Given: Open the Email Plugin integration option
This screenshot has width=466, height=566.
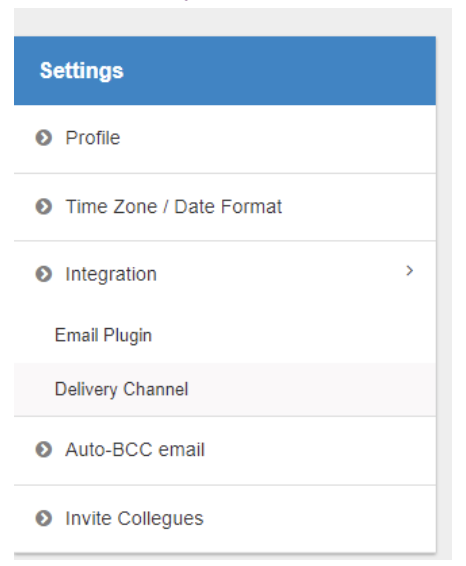Looking at the screenshot, I should (103, 335).
